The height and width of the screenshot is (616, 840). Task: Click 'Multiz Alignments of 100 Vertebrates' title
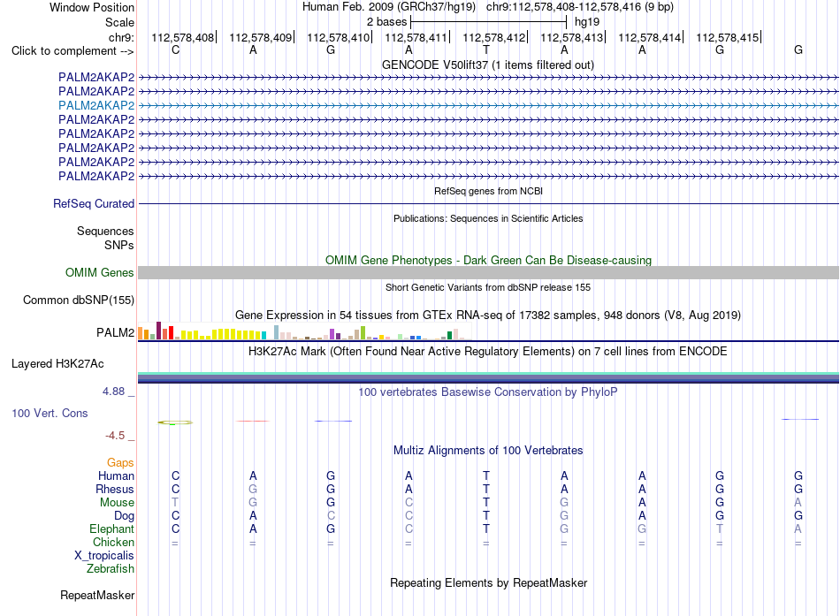pos(488,451)
